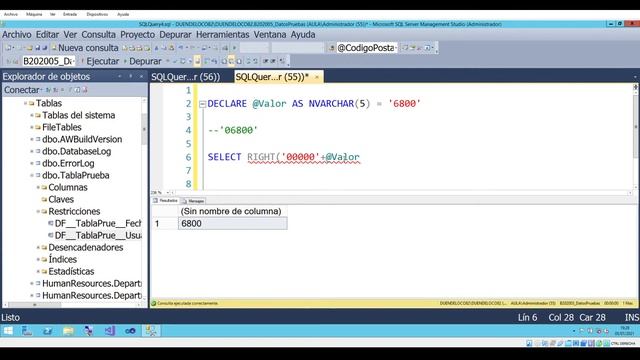The image size is (640, 360).
Task: Expand the Tablas del sistema node
Action: (32, 116)
